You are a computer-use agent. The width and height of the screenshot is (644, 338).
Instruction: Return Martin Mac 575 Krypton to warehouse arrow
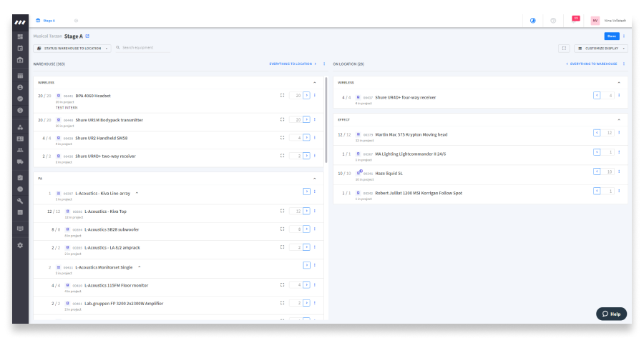click(597, 133)
